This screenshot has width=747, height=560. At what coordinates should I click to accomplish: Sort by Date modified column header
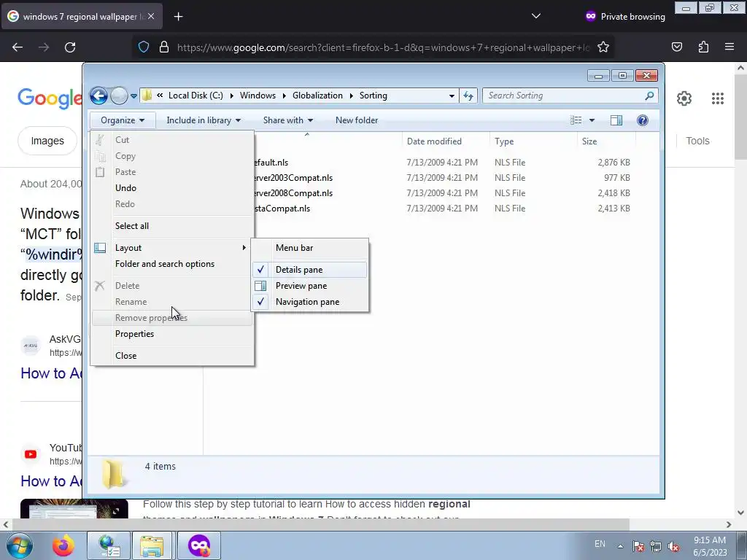pos(446,141)
